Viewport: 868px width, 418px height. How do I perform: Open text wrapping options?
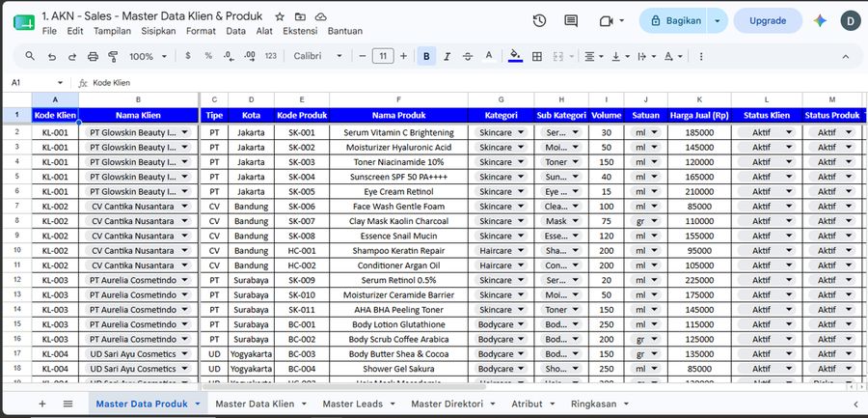coord(646,56)
